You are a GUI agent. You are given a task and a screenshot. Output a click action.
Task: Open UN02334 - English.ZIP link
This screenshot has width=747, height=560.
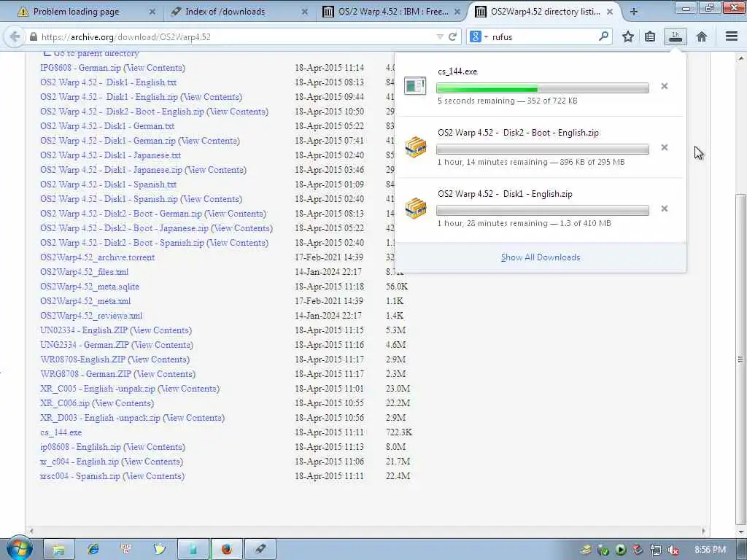pyautogui.click(x=84, y=330)
